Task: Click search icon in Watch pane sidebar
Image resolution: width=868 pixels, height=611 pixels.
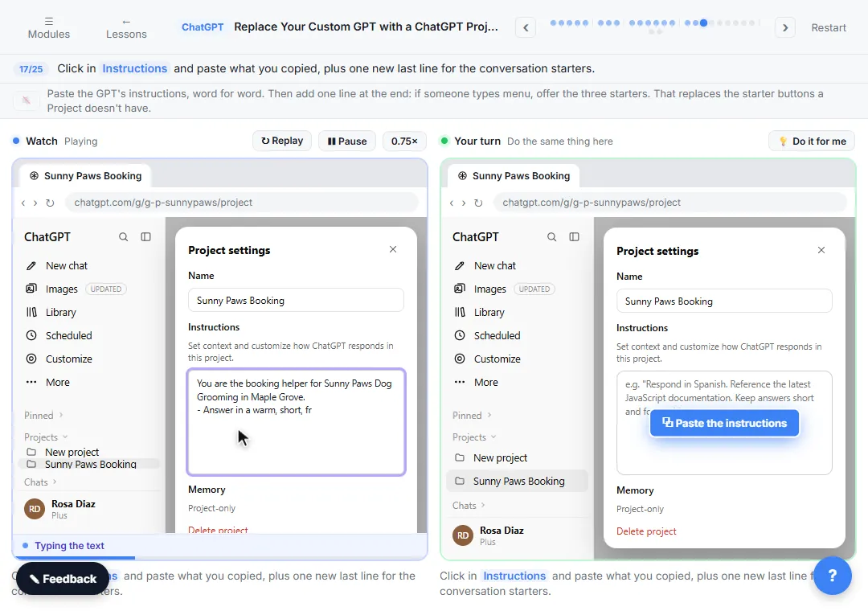Action: [124, 237]
